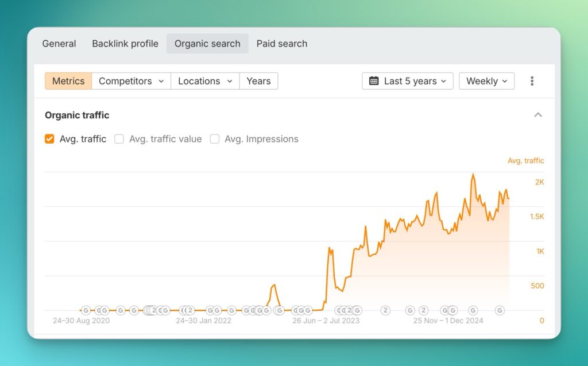Collapse the Organic traffic section
The width and height of the screenshot is (588, 366).
pyautogui.click(x=538, y=115)
